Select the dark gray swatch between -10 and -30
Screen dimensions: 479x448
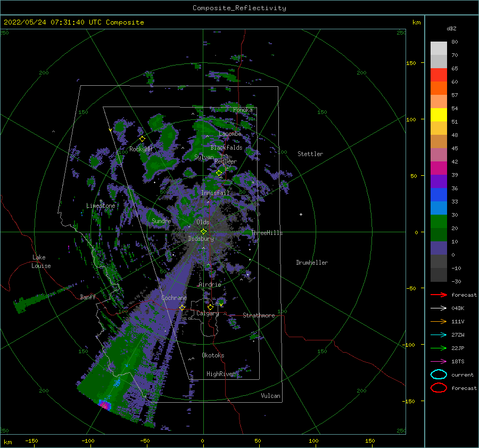(439, 275)
